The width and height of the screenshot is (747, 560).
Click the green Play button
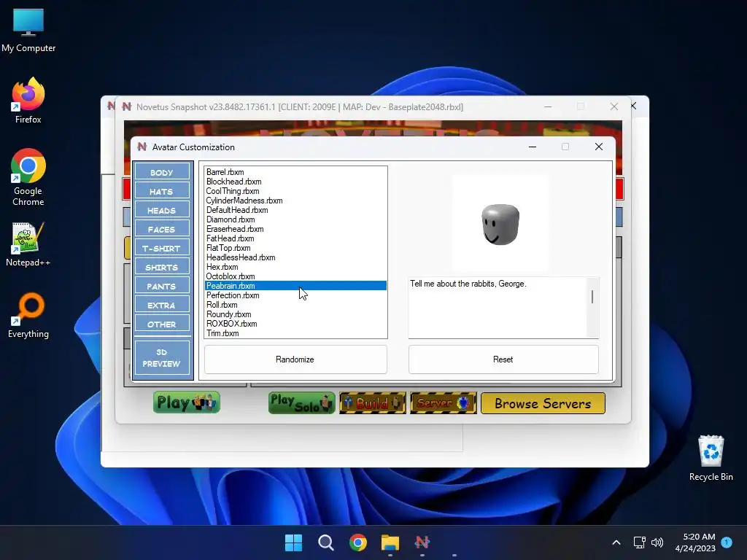(x=187, y=402)
